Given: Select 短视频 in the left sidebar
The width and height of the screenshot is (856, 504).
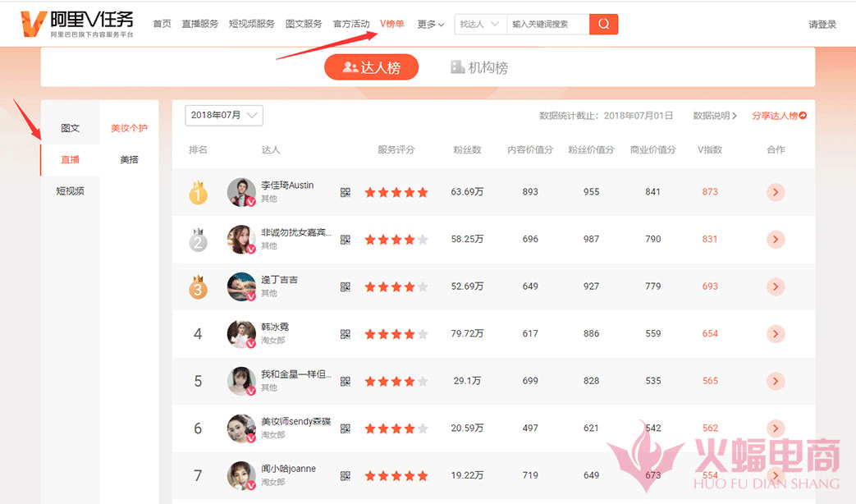Looking at the screenshot, I should point(71,191).
